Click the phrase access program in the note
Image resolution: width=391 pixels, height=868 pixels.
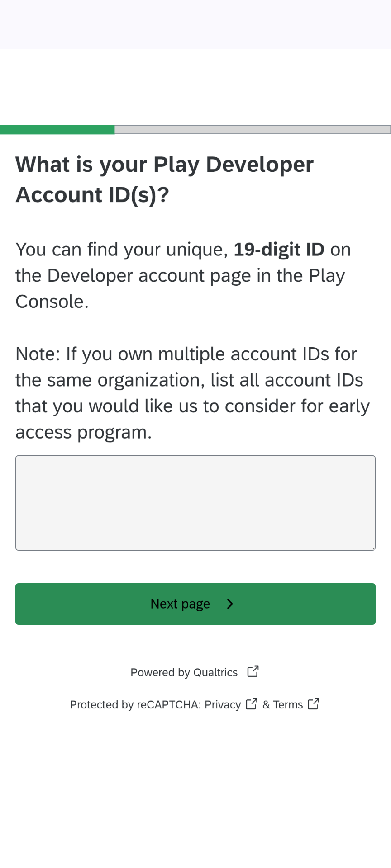83,433
